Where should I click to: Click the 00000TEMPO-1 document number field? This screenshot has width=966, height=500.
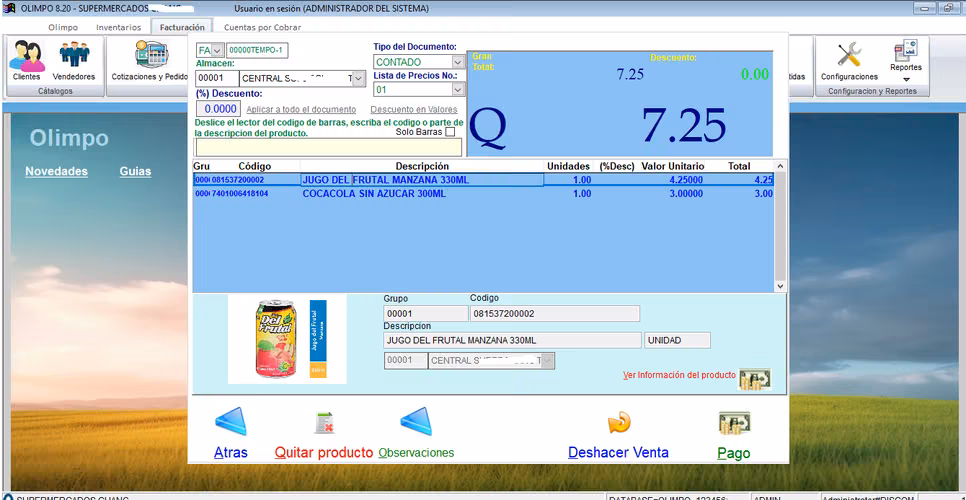pyautogui.click(x=257, y=50)
